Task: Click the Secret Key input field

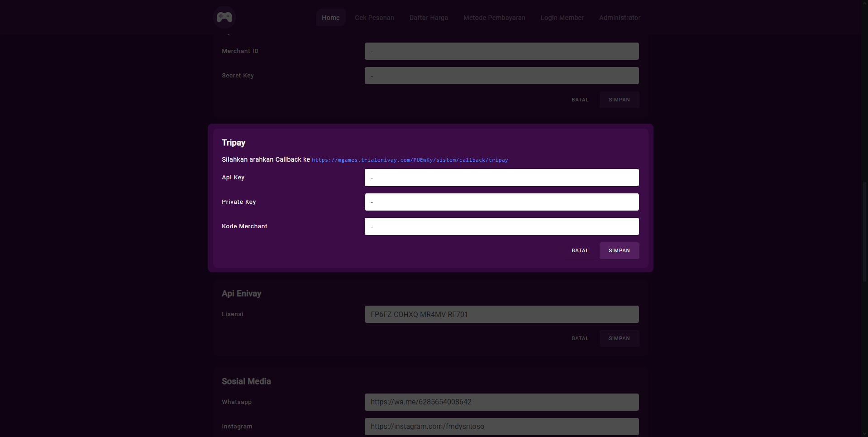Action: pos(501,76)
